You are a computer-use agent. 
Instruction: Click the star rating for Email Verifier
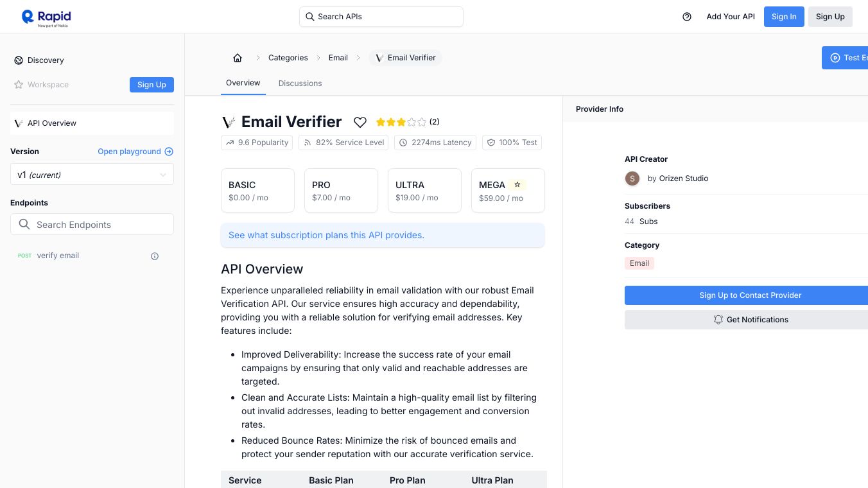401,122
